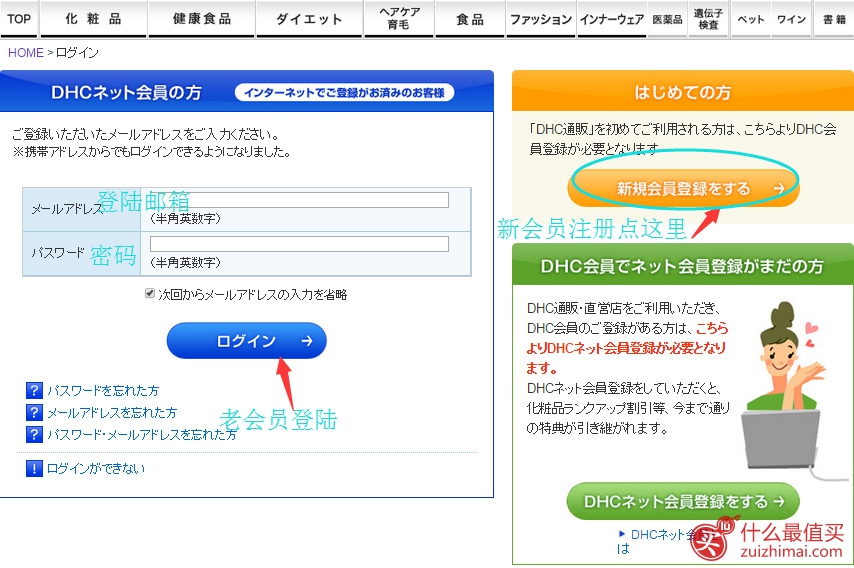
Task: Focus the パスワード input field
Action: pyautogui.click(x=299, y=243)
